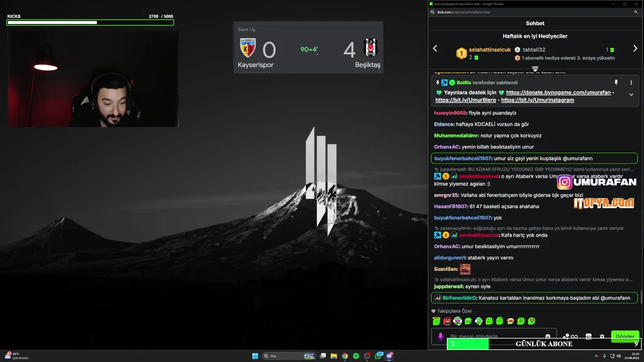Open the emote image posted by SuaviSen
644x362 pixels.
click(x=465, y=269)
